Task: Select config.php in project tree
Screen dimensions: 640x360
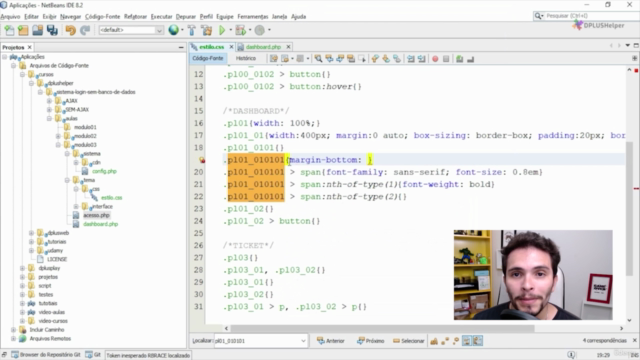Action: coord(104,171)
